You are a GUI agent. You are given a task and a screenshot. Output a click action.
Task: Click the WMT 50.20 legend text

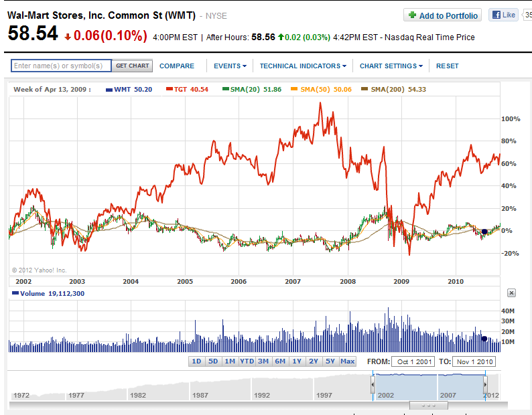click(x=133, y=90)
